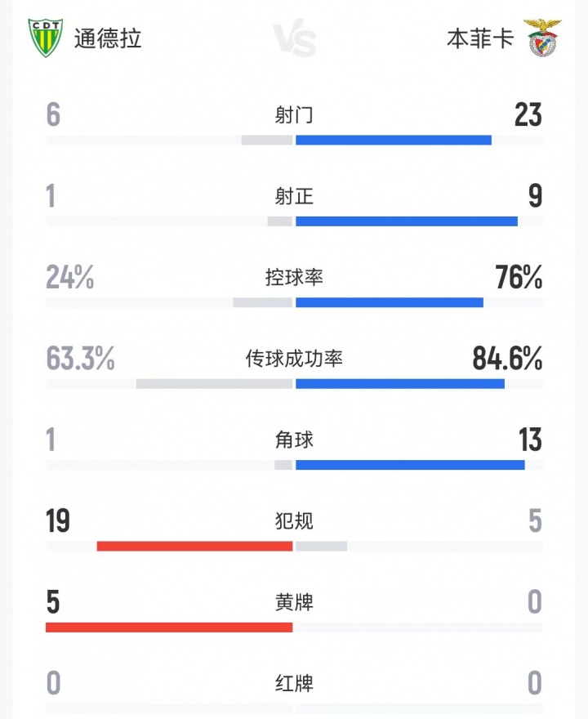
Task: Click the Tondela CDT club crest
Action: tap(46, 38)
